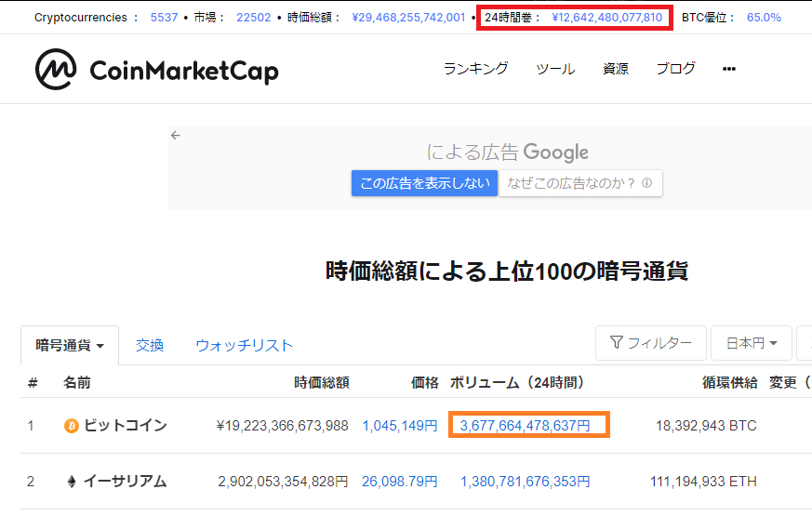812x516 pixels.
Task: Open the ビットコイン name link
Action: [126, 426]
